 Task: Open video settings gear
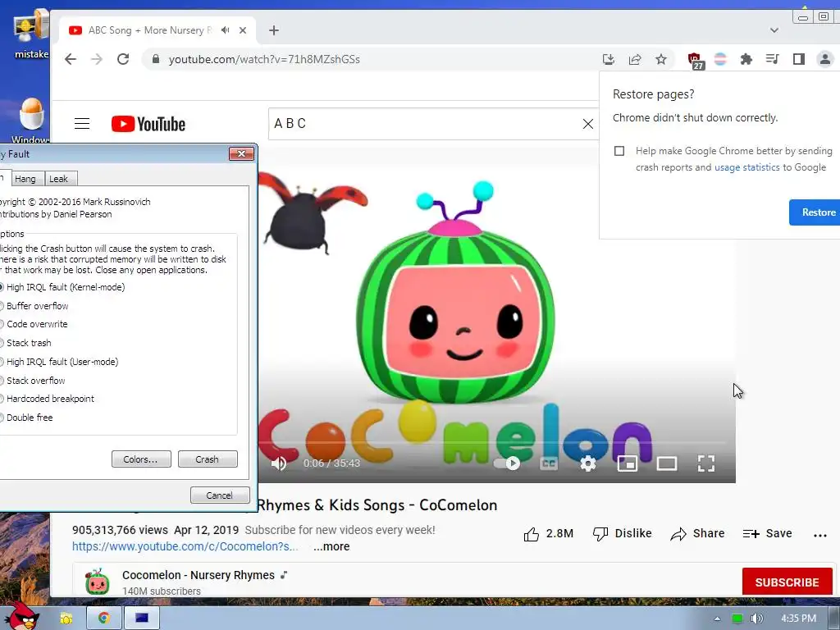[587, 463]
